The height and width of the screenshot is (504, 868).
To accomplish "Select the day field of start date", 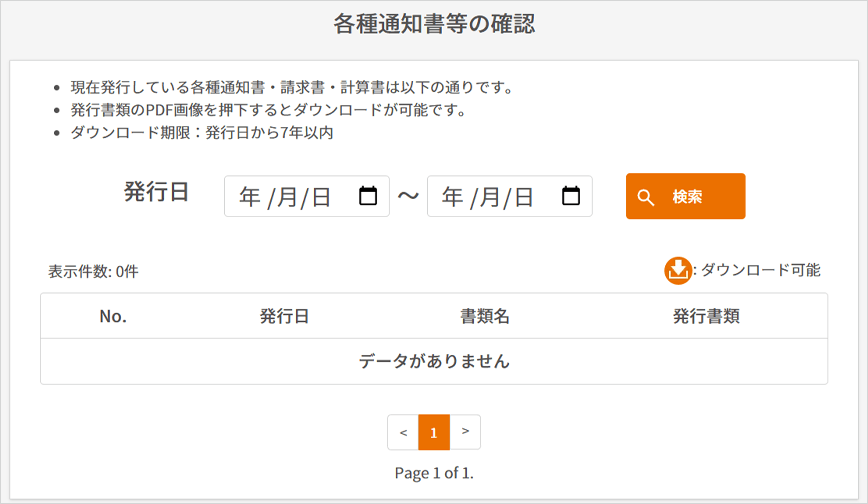I will 320,197.
